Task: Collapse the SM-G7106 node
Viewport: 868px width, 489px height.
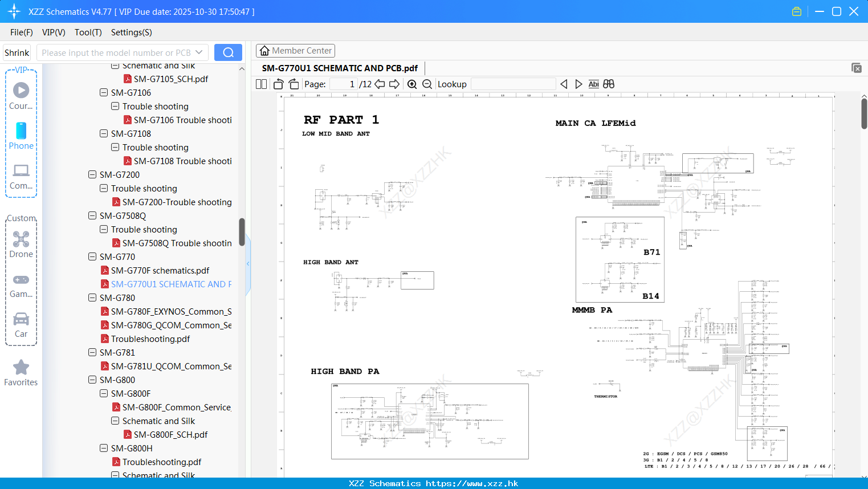Action: pos(104,92)
